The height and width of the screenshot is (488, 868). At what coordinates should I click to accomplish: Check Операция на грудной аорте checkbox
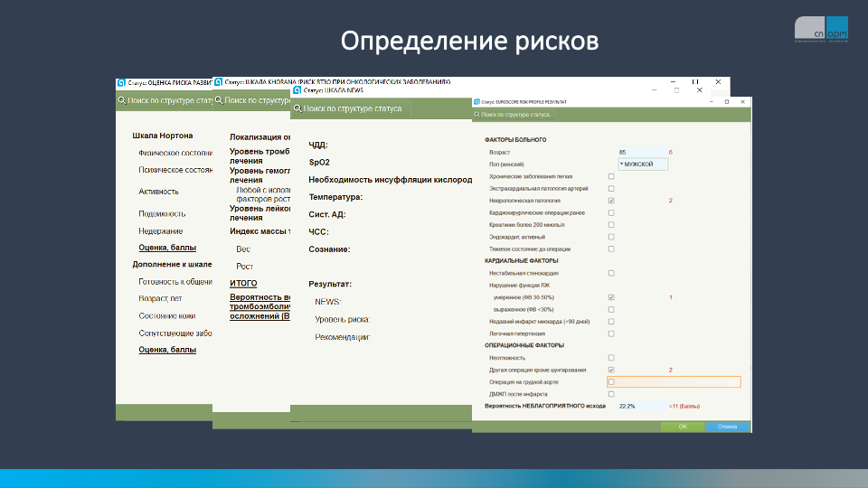tap(611, 381)
